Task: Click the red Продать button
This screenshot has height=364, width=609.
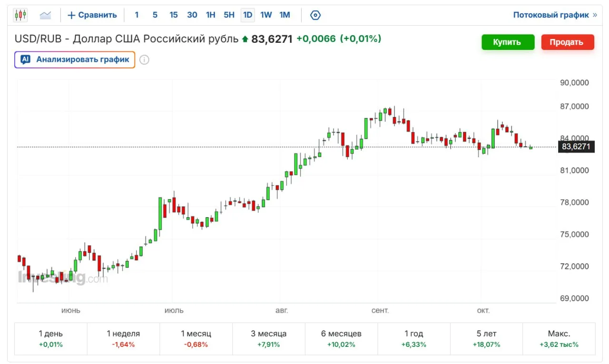Action: click(567, 42)
